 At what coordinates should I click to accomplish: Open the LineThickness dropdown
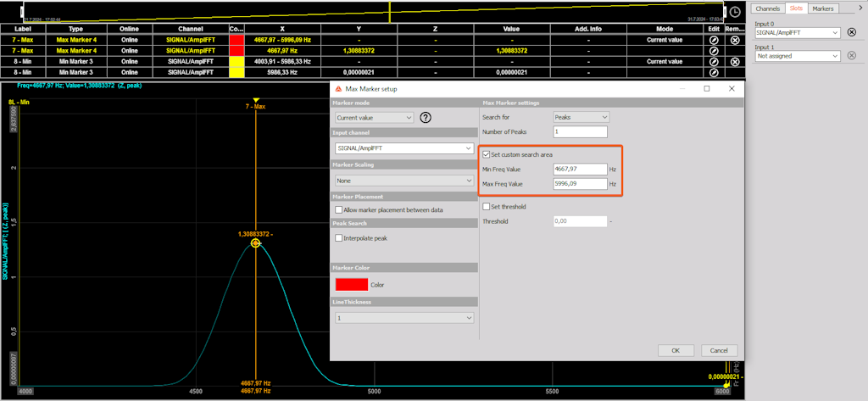(404, 318)
